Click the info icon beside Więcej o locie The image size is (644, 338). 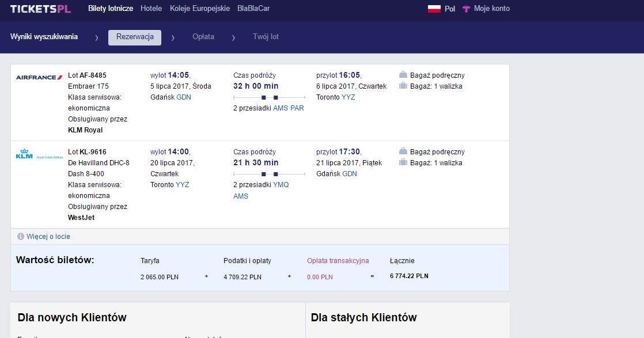[x=21, y=237]
